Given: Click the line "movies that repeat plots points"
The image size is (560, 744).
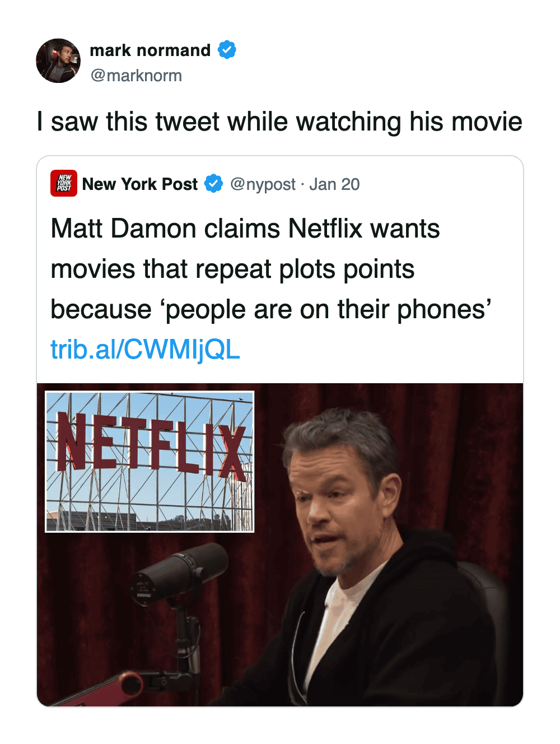Looking at the screenshot, I should coord(232,269).
